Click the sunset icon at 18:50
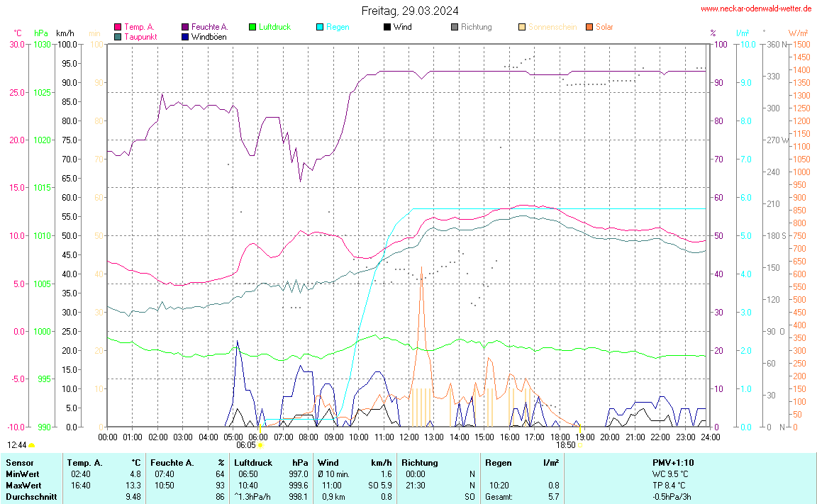Screen dimensions: 817x504 [582, 445]
